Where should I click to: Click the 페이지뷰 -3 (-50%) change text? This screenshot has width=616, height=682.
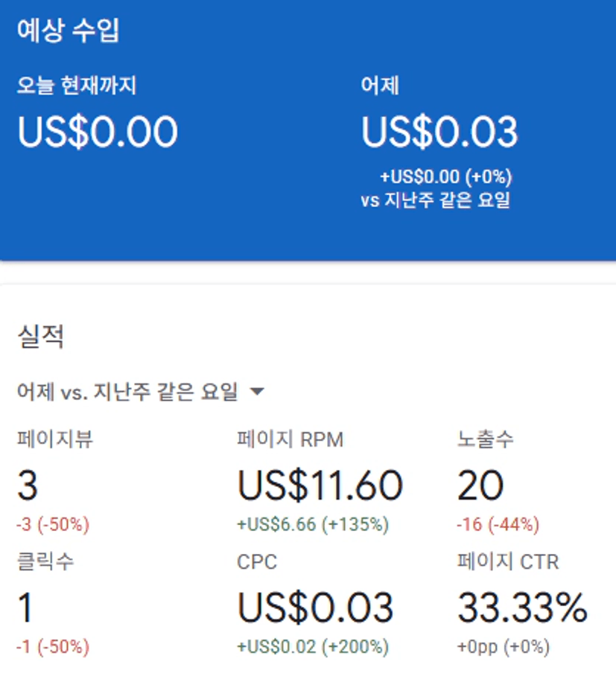tap(53, 524)
